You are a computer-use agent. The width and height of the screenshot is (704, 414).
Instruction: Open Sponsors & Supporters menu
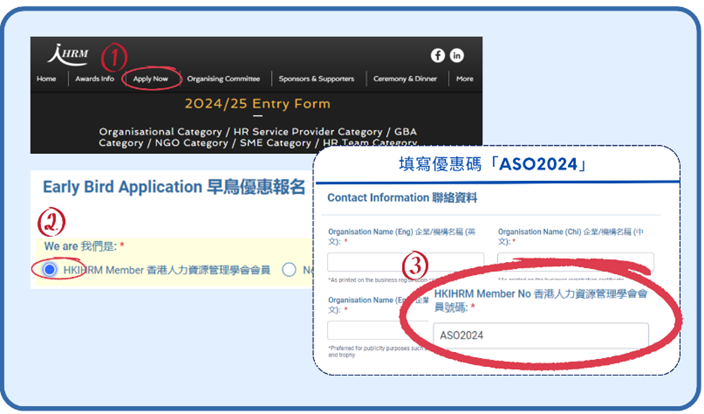click(x=317, y=79)
